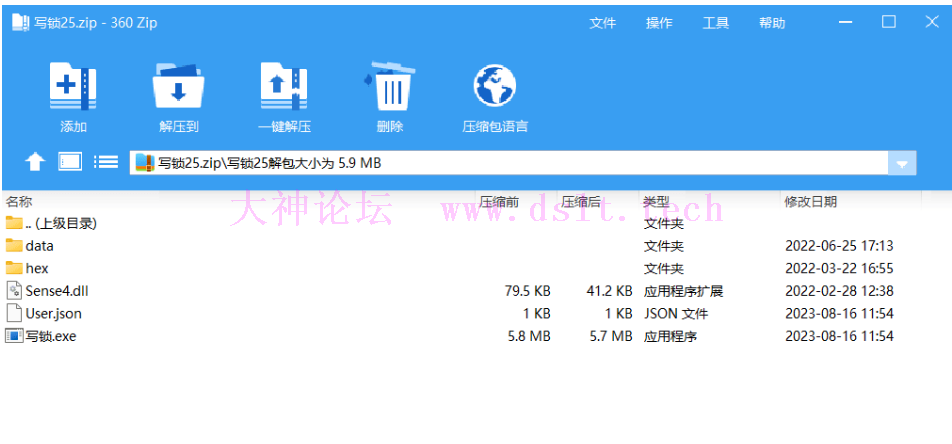Select the '写锁.exe' file name
The width and height of the screenshot is (952, 444).
coord(51,336)
